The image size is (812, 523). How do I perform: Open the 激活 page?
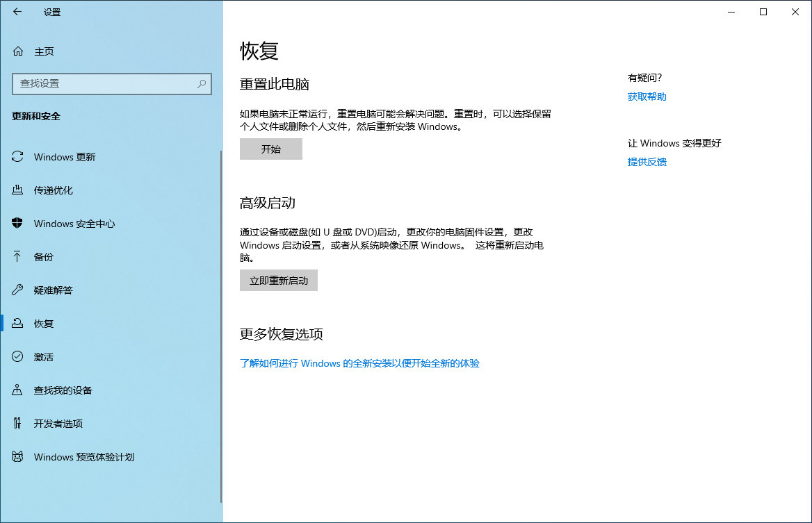[x=47, y=357]
